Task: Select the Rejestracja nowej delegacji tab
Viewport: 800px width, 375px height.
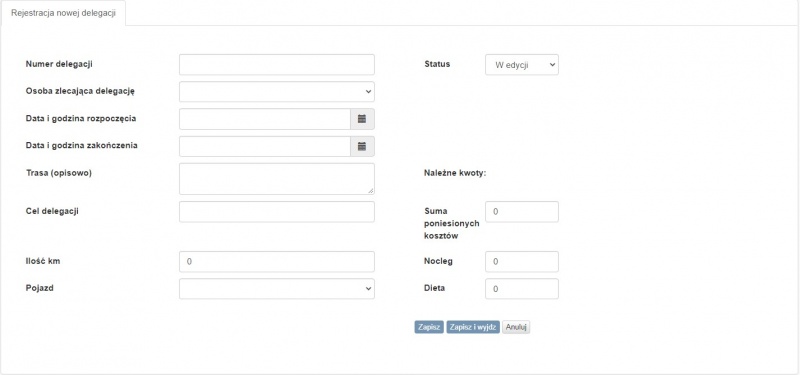Action: coord(63,13)
